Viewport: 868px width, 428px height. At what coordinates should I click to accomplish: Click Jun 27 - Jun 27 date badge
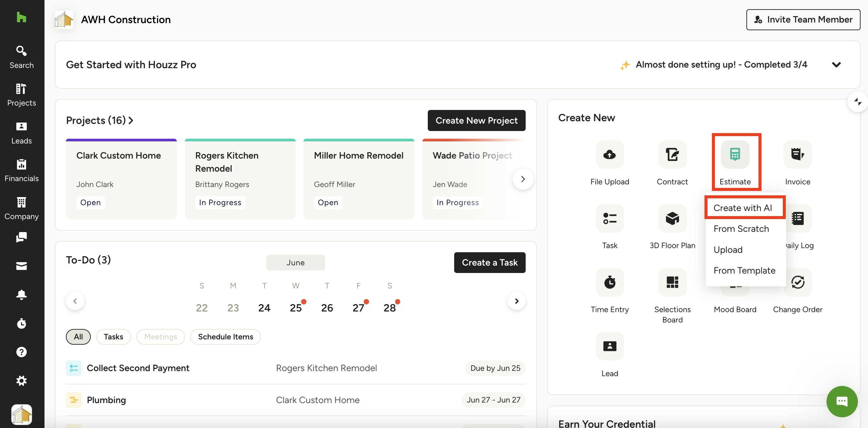point(493,400)
